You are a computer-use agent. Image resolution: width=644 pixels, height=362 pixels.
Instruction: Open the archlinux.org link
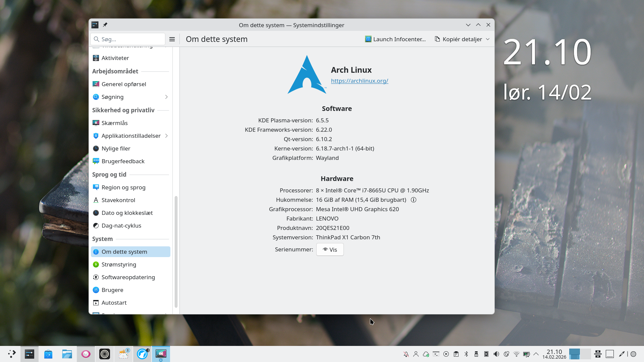click(x=360, y=81)
